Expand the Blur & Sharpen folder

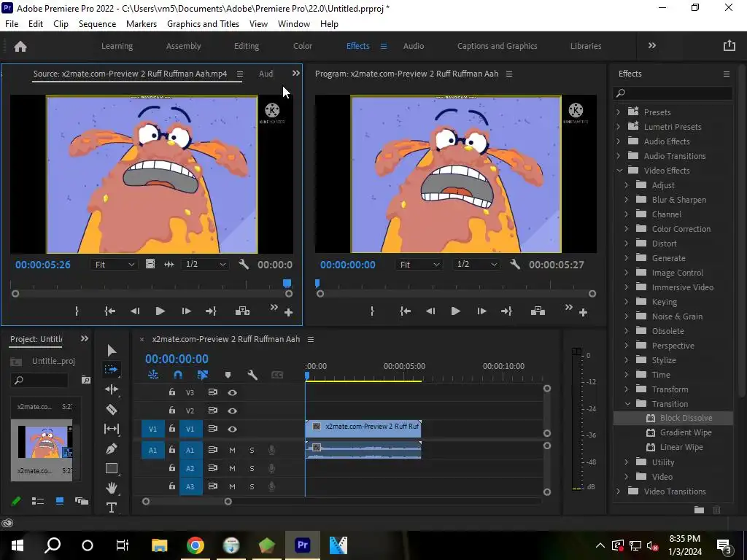tap(627, 200)
